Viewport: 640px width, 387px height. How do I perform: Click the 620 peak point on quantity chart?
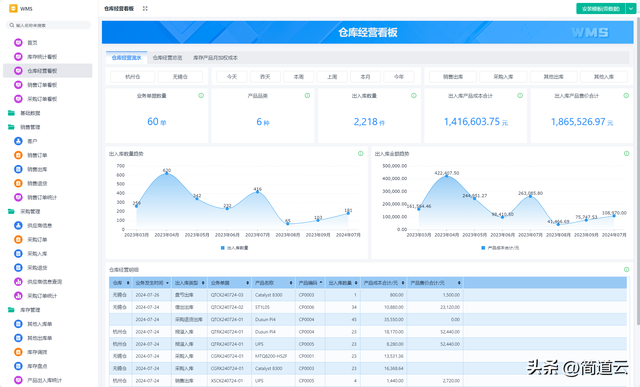coord(167,173)
